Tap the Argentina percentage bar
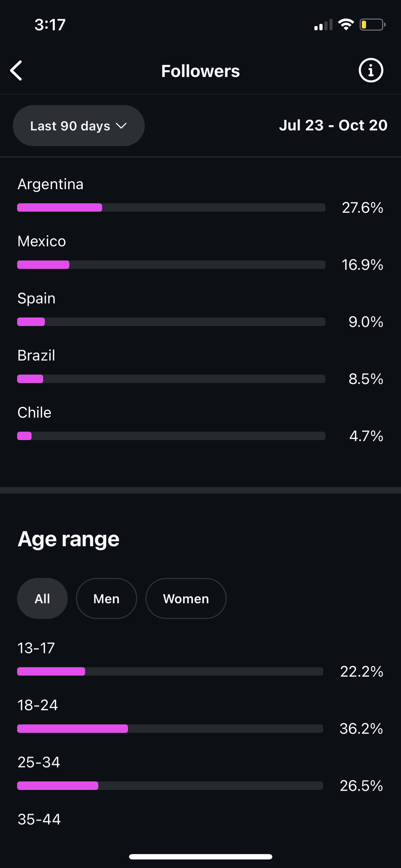 coord(171,207)
